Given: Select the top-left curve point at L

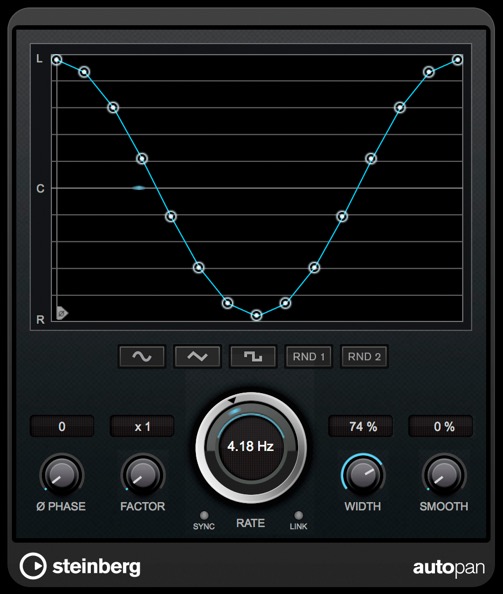Looking at the screenshot, I should tap(56, 60).
